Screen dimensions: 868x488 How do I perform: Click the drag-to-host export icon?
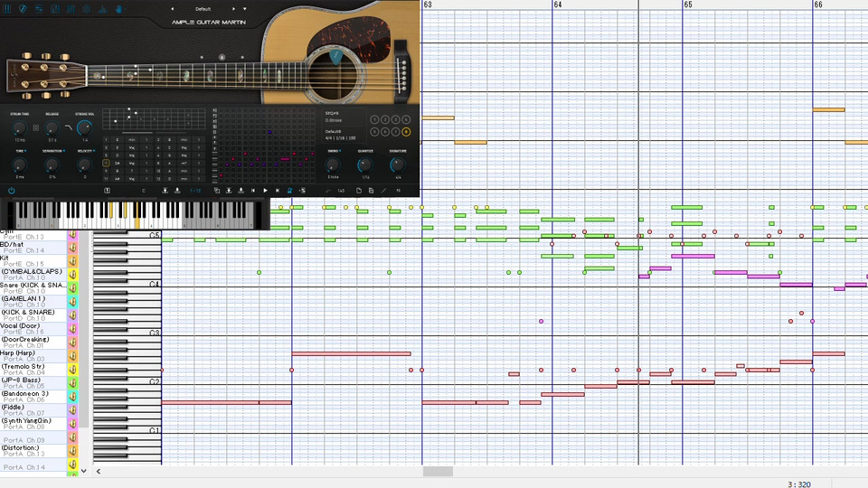[x=302, y=191]
